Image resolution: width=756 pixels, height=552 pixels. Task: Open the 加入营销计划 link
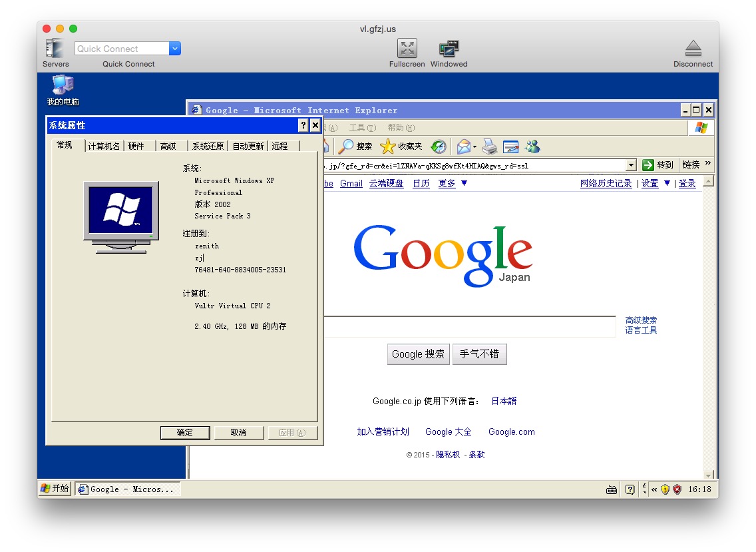coord(383,432)
